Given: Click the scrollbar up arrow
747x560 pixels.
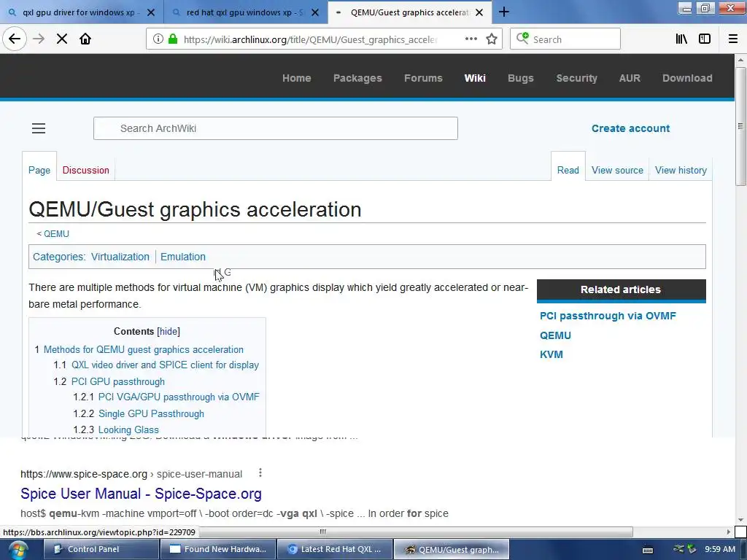Looking at the screenshot, I should (x=740, y=60).
